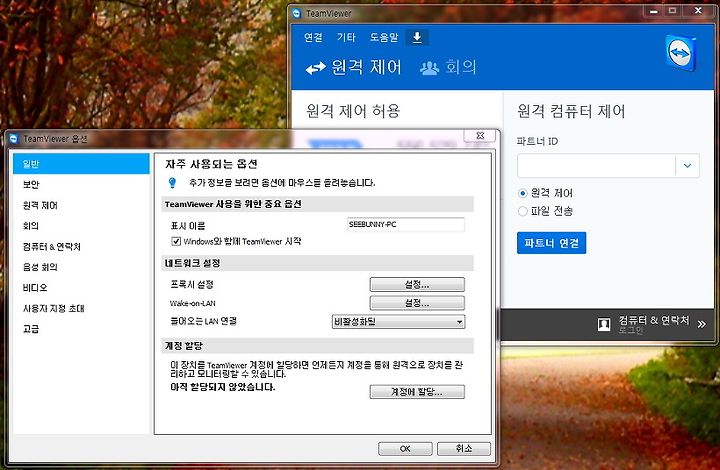
Task: Click 취소 cancel button in options dialog
Action: [464, 448]
